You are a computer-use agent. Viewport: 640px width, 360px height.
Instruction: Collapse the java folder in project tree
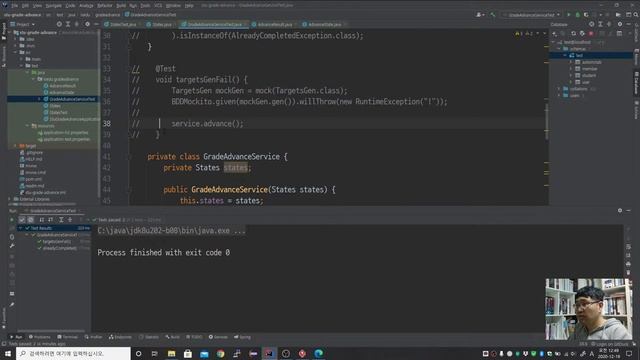click(x=28, y=72)
